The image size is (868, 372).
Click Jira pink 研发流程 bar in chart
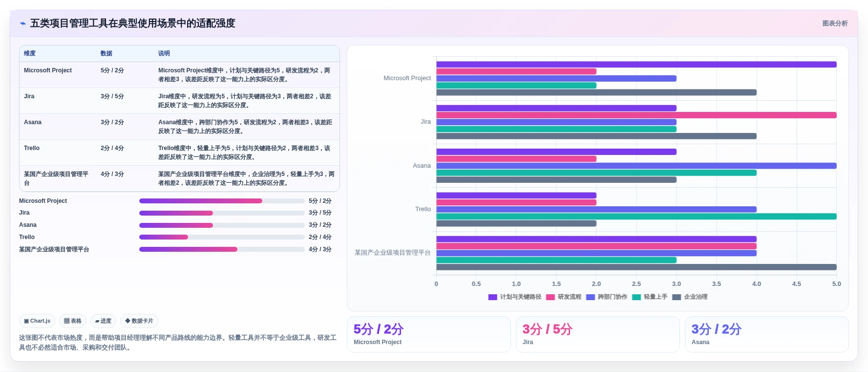tap(636, 115)
